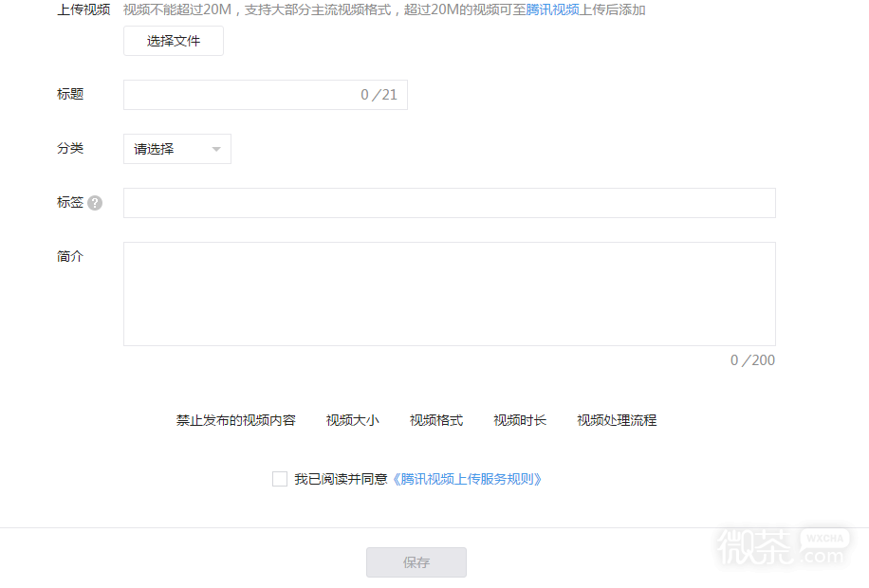Click the 0/200 counter below the description

click(x=752, y=360)
